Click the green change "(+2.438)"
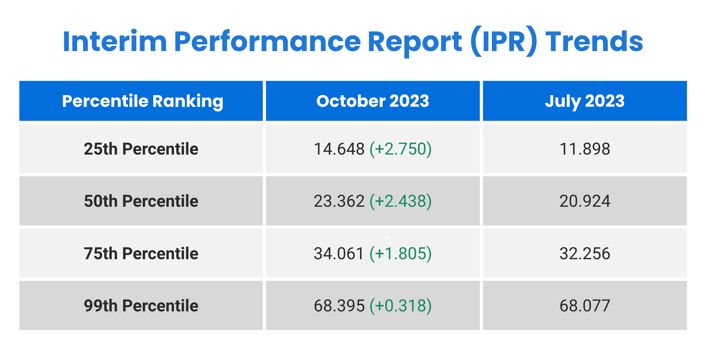 (x=400, y=201)
